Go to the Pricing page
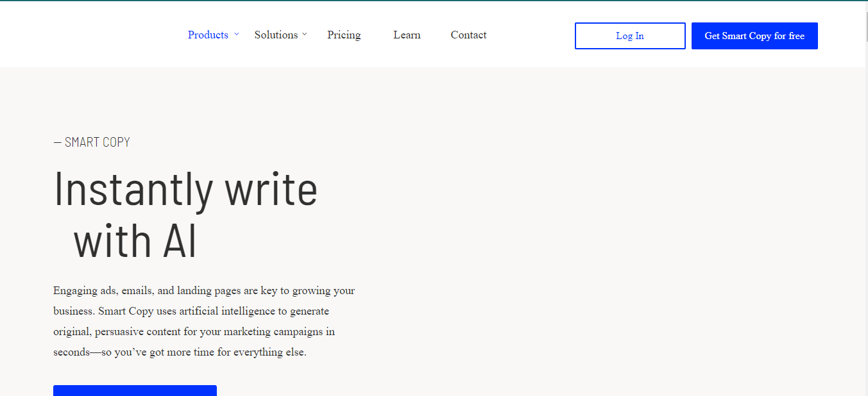 pos(344,35)
